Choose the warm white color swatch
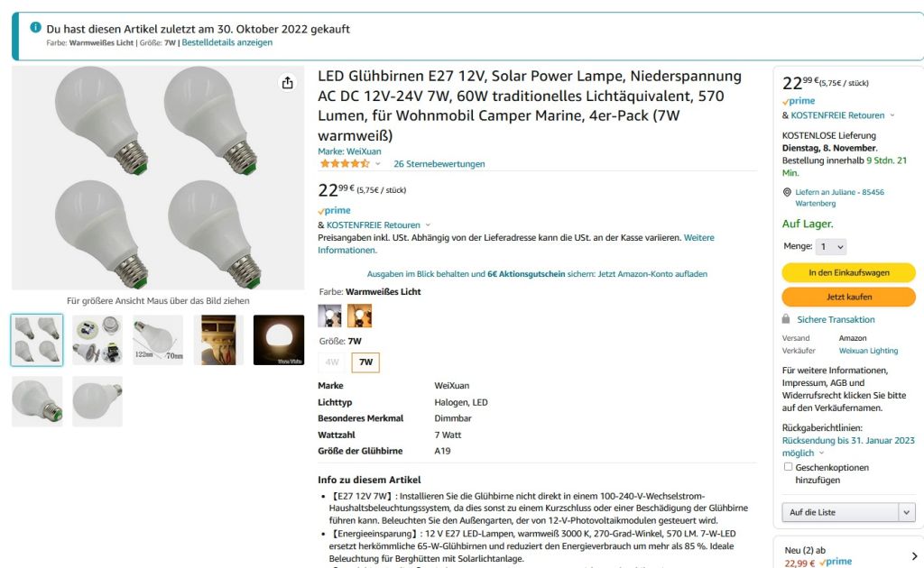Image resolution: width=924 pixels, height=568 pixels. click(x=359, y=316)
